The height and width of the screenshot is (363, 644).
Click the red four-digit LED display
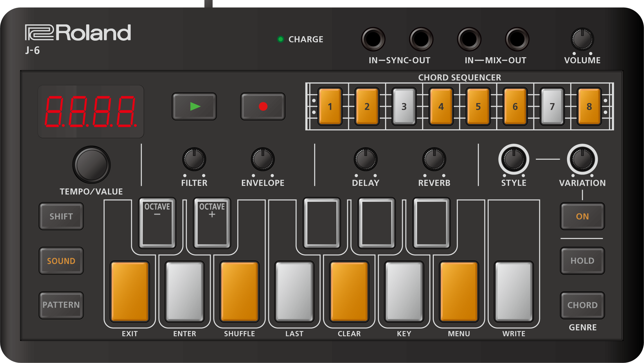[x=91, y=112]
